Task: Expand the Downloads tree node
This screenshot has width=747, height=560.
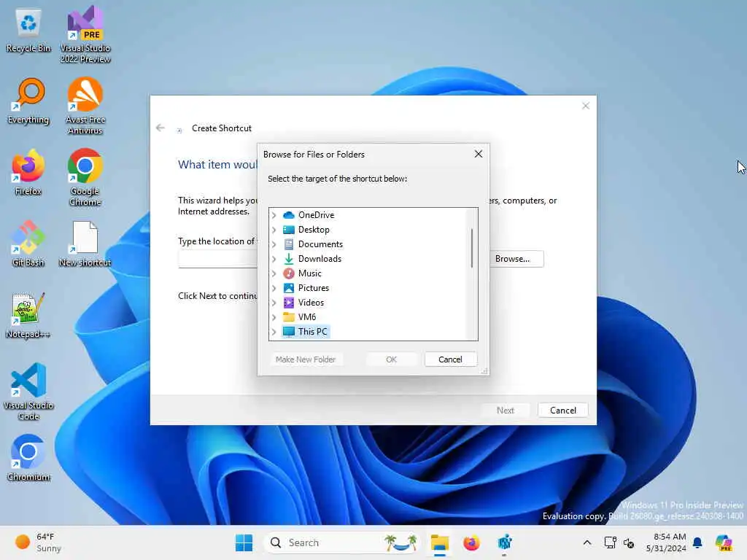Action: [x=274, y=259]
